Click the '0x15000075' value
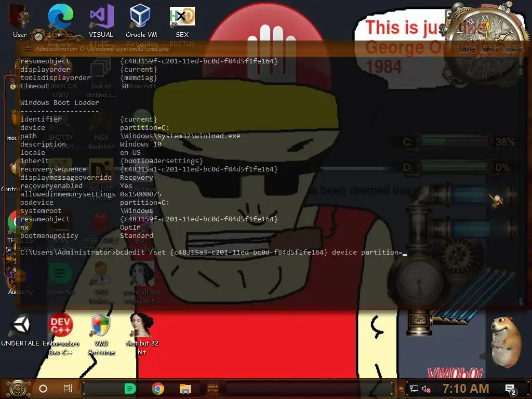The width and height of the screenshot is (532, 399). click(140, 194)
